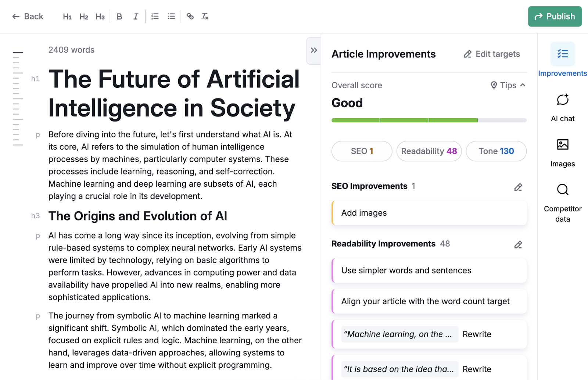The image size is (588, 380).
Task: Insert a bulleted list
Action: pyautogui.click(x=171, y=16)
